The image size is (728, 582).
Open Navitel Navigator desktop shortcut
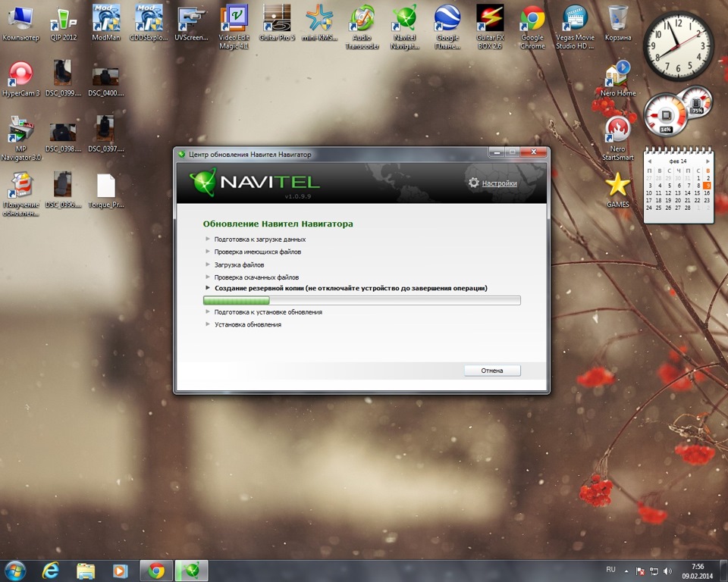coord(405,28)
